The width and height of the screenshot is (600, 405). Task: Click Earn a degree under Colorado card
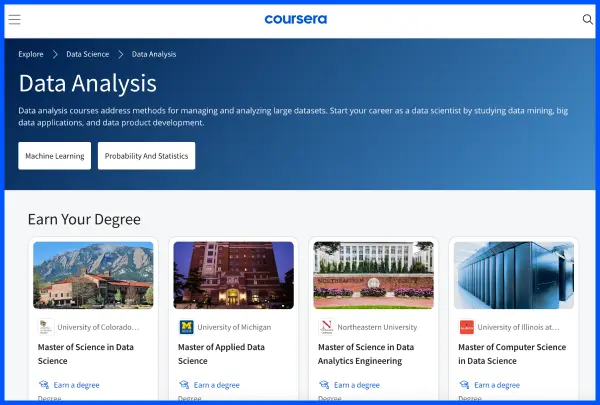tap(77, 385)
